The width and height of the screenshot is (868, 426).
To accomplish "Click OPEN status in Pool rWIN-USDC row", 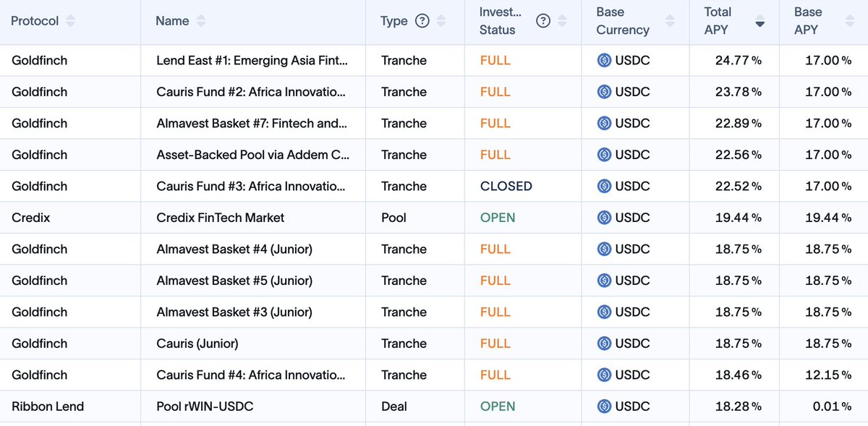I will point(498,406).
